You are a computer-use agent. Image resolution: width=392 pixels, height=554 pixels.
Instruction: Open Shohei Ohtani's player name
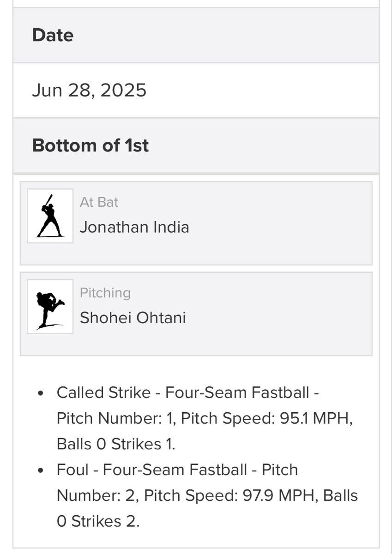(133, 318)
